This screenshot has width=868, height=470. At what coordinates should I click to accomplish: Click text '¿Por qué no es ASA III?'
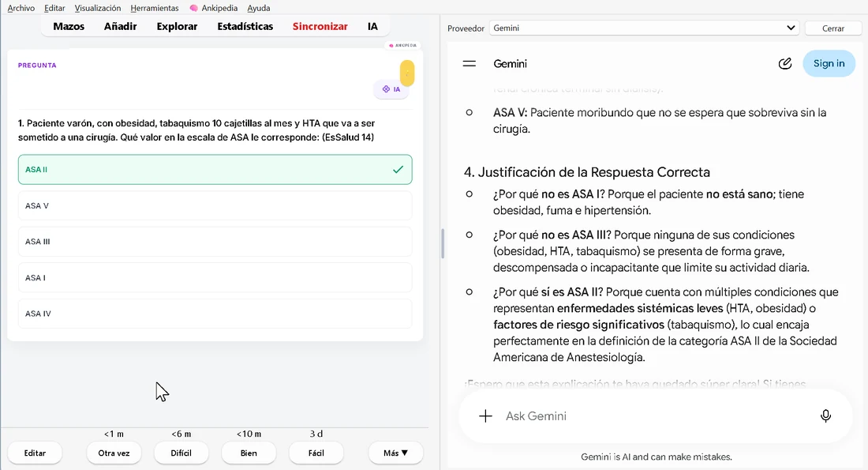[552, 235]
